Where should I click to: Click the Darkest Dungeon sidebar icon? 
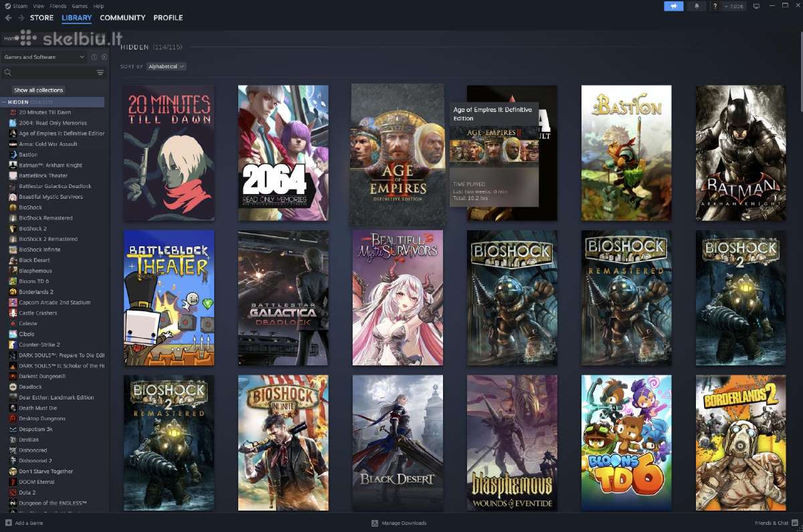(13, 376)
